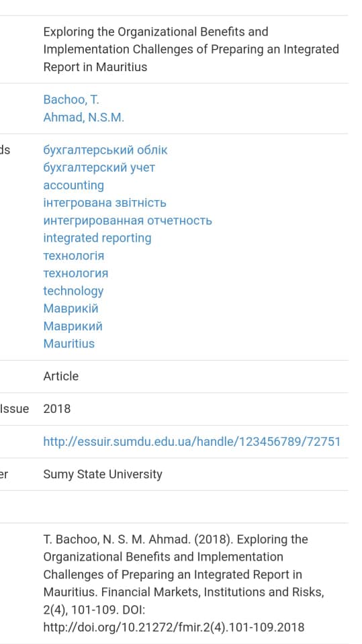The width and height of the screenshot is (362, 644).
Task: Open keyword Маврикий
Action: [x=73, y=326]
